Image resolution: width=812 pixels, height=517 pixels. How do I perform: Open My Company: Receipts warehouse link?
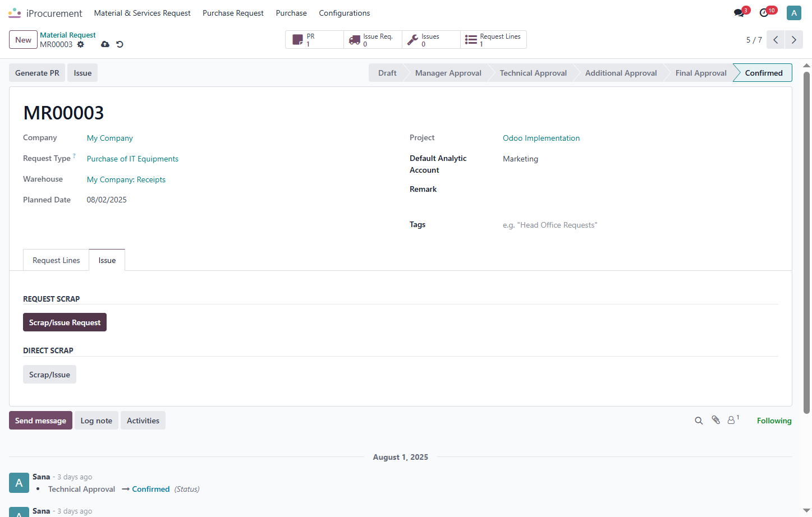coord(126,179)
